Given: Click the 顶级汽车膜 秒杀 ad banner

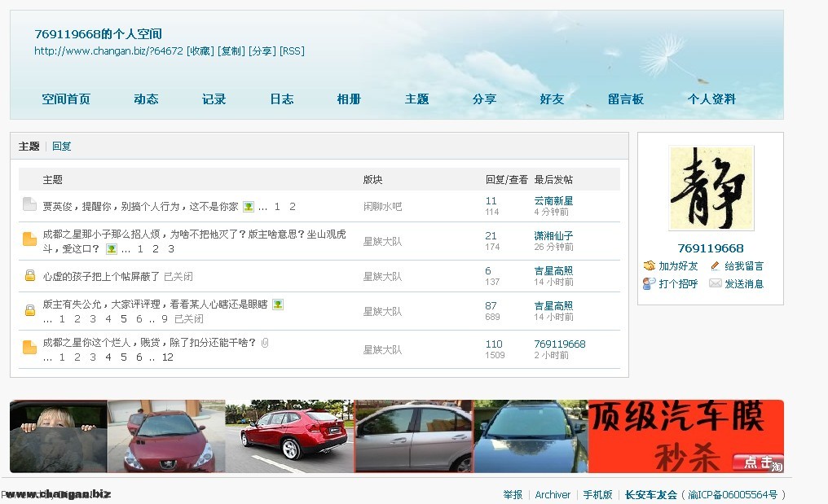Looking at the screenshot, I should click(x=685, y=436).
